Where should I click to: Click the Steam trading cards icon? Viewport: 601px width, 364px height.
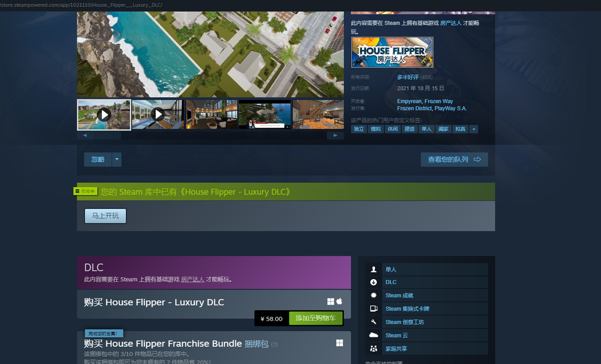pyautogui.click(x=374, y=308)
